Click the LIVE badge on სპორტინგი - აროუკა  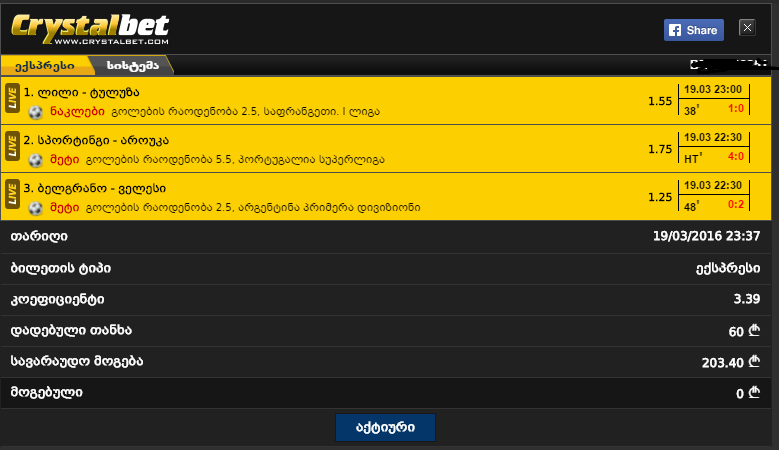click(x=12, y=147)
